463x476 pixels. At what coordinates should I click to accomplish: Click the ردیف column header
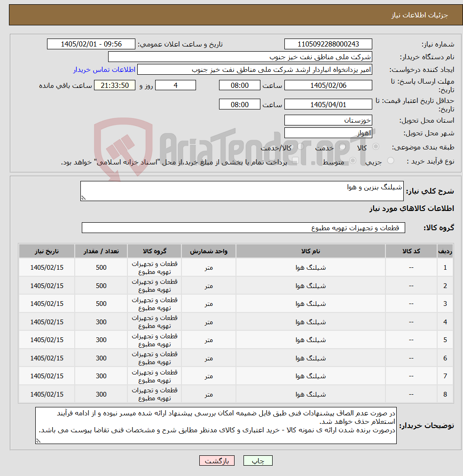445,251
